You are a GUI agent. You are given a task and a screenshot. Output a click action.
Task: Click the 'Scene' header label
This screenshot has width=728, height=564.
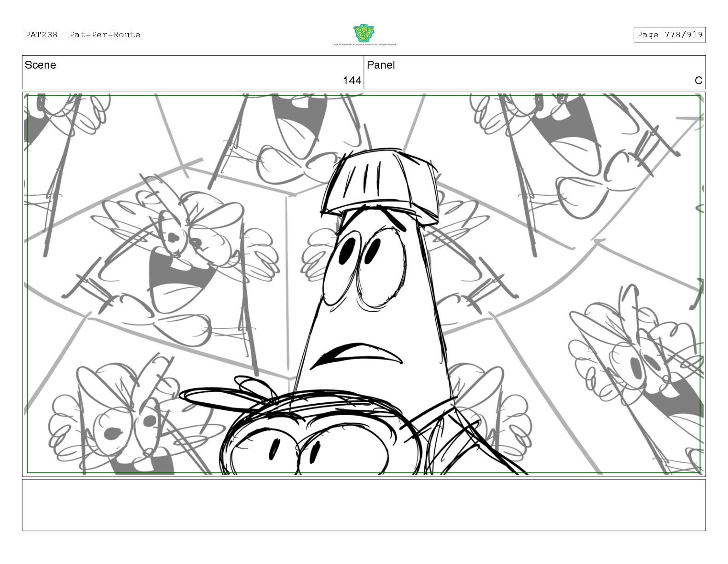40,65
